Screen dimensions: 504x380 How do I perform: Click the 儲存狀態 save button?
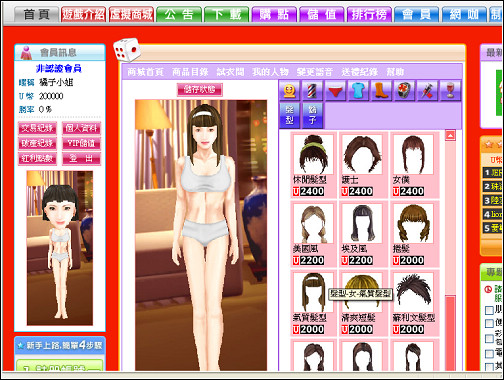200,90
